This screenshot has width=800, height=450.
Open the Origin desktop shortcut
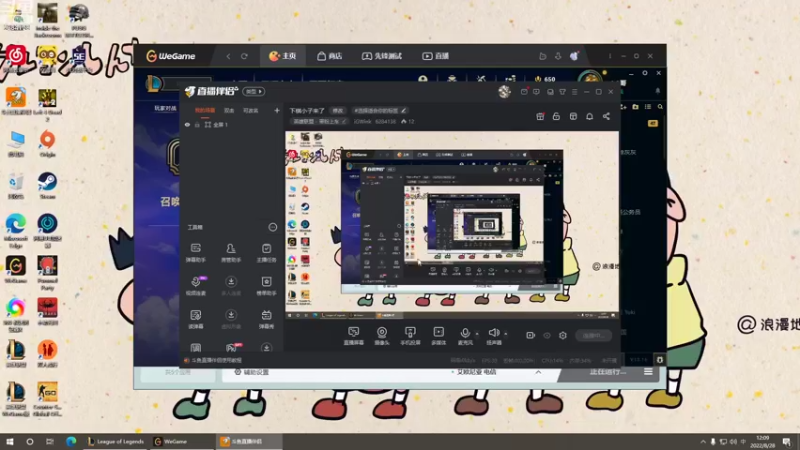point(47,143)
